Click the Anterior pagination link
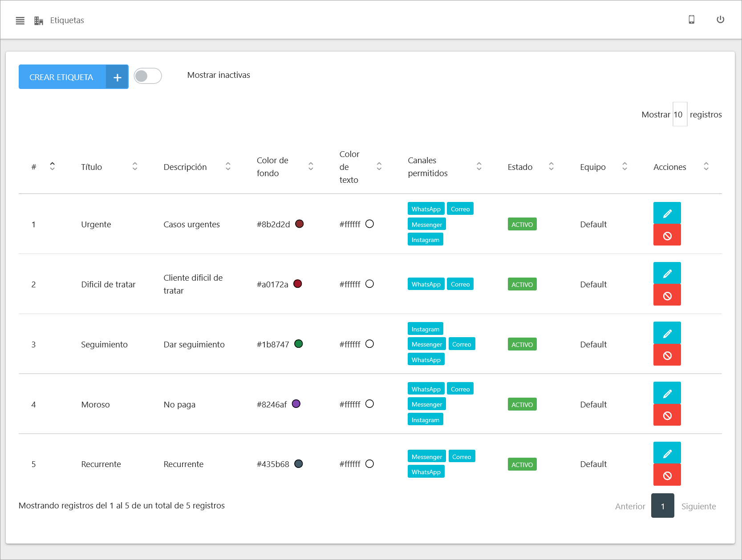 coord(630,506)
